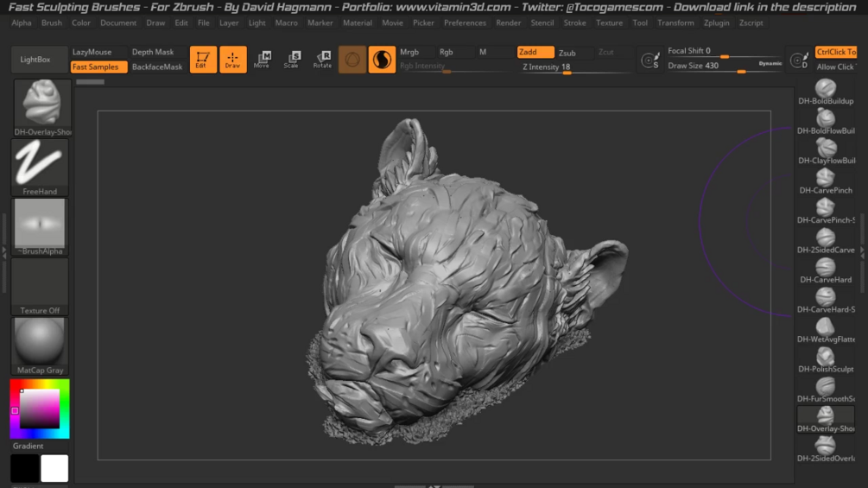Activate Edit mode button
The height and width of the screenshot is (488, 868).
[x=203, y=60]
